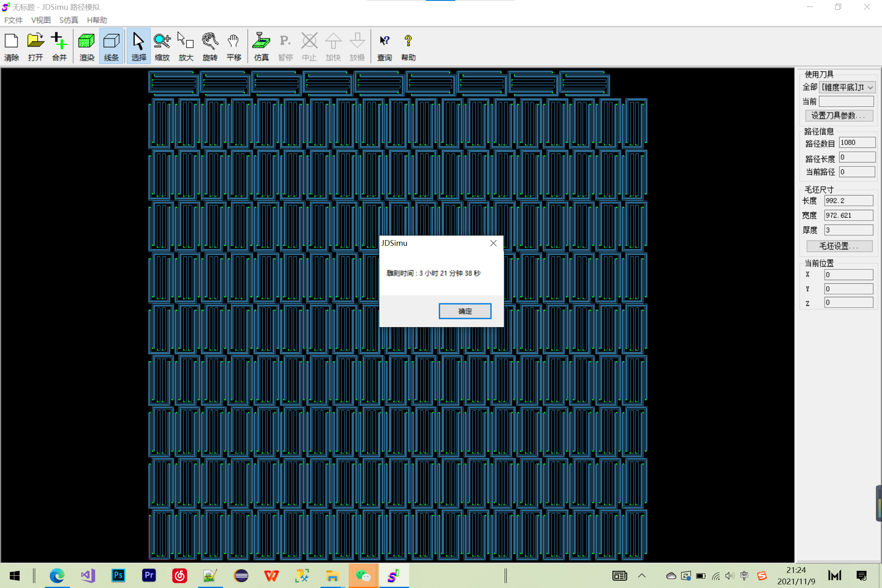Click the 当前路径 field

tap(857, 172)
